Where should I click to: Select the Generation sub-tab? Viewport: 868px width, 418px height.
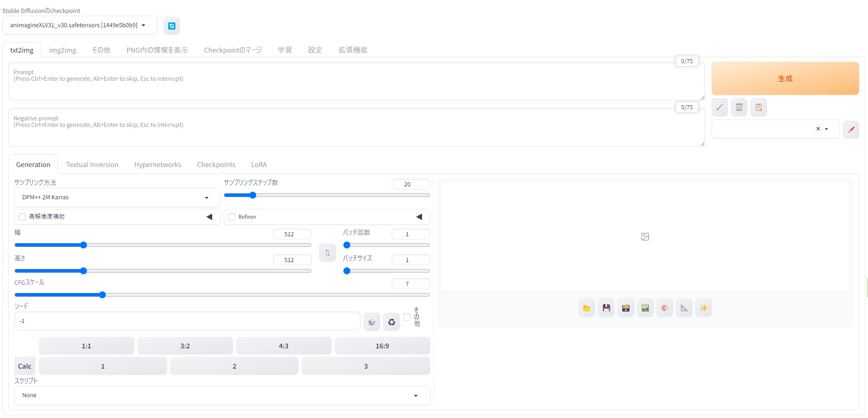click(x=33, y=165)
